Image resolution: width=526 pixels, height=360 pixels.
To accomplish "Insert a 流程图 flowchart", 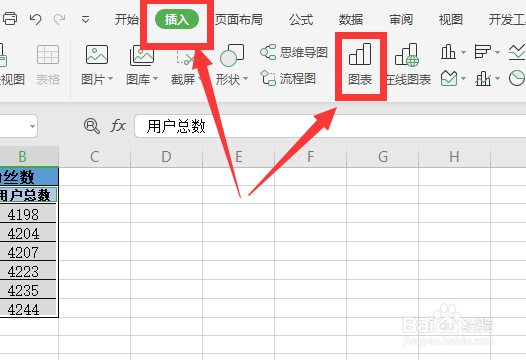I will coord(288,79).
